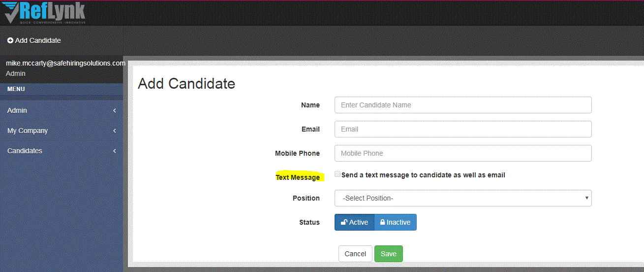Expand the Admin menu chevron

(115, 110)
